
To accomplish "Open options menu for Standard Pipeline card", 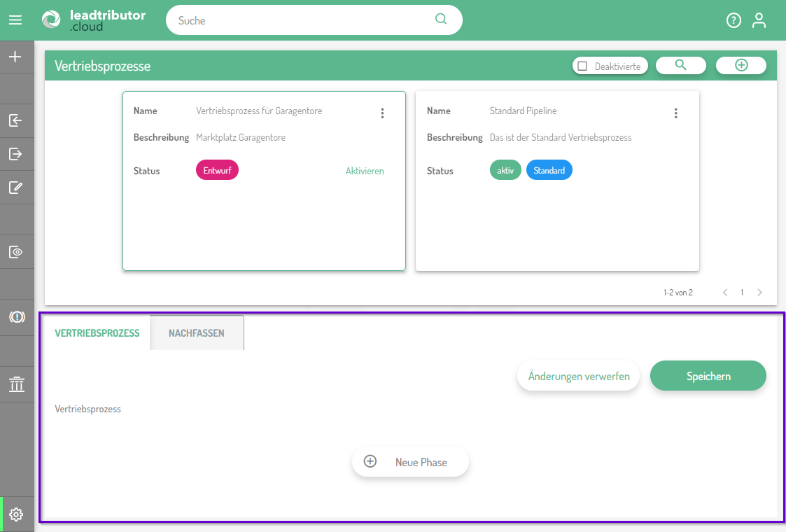I will pos(675,113).
